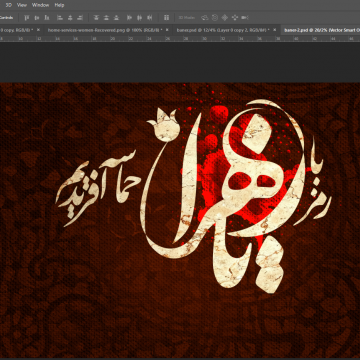Open the 3D menu
The width and height of the screenshot is (360, 360).
[x=8, y=5]
